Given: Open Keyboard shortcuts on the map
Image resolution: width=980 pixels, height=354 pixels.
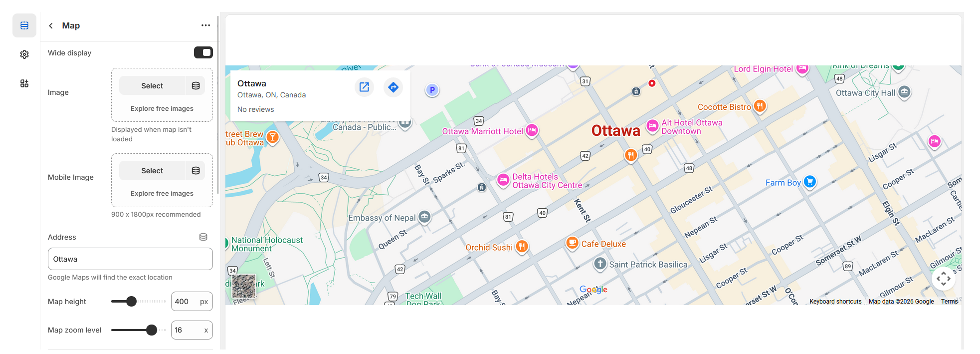Looking at the screenshot, I should [835, 301].
